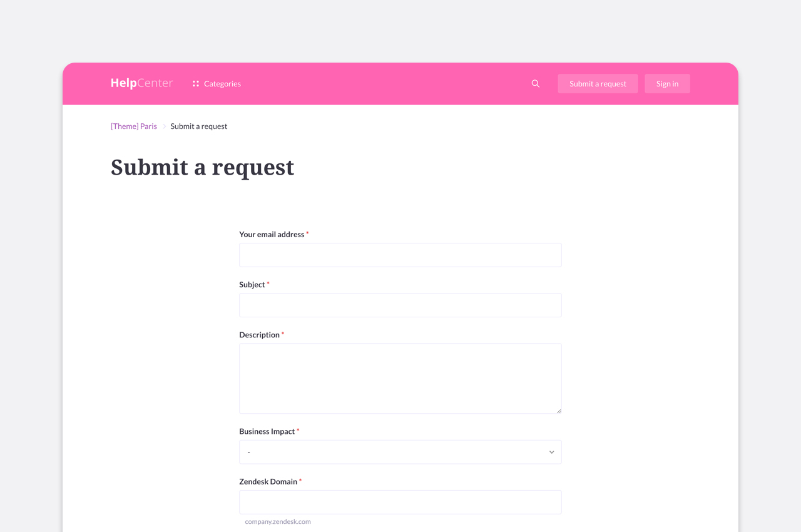Click the Zendesk Domain label
The width and height of the screenshot is (801, 532).
coord(268,482)
